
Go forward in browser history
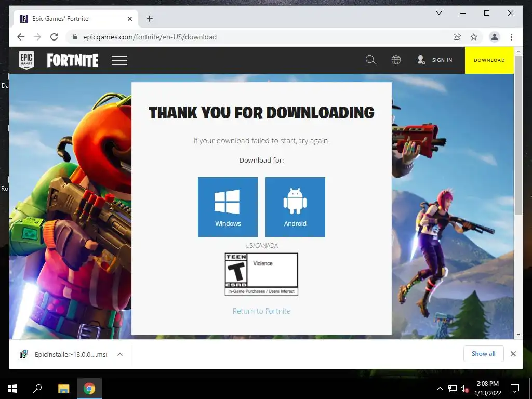[37, 37]
